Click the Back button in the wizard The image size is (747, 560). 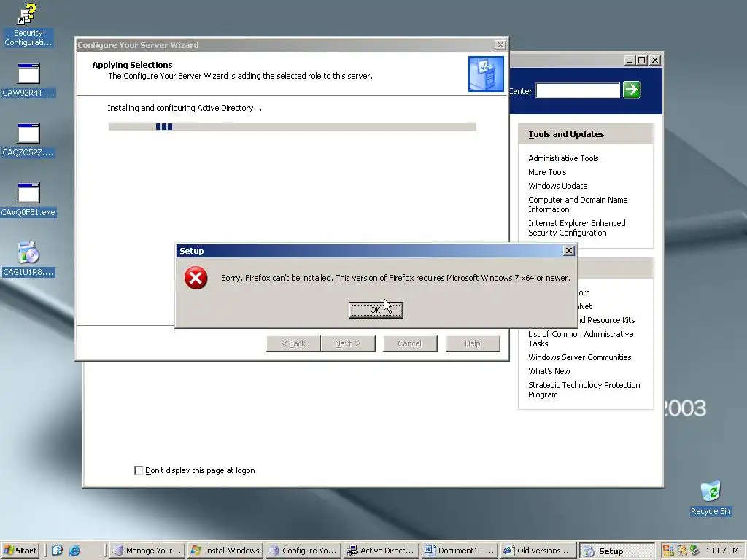[293, 344]
